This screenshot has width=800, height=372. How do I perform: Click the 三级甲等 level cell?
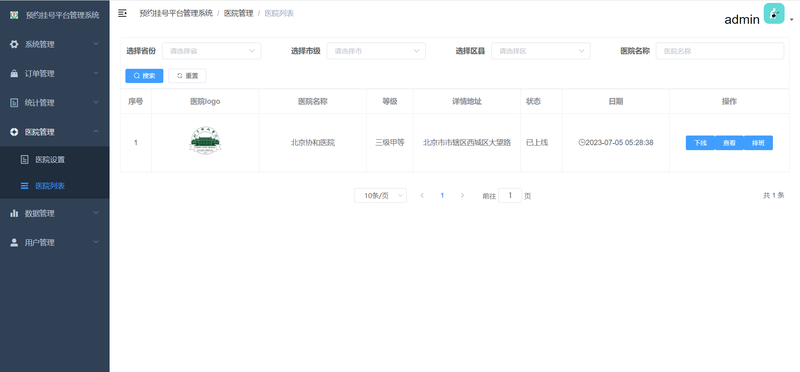[x=390, y=143]
